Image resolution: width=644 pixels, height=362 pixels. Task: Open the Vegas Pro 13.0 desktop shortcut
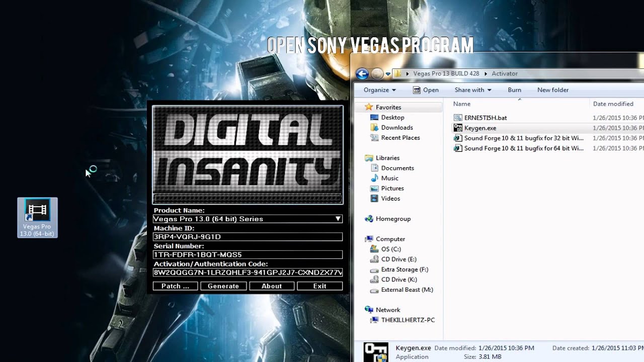[37, 217]
